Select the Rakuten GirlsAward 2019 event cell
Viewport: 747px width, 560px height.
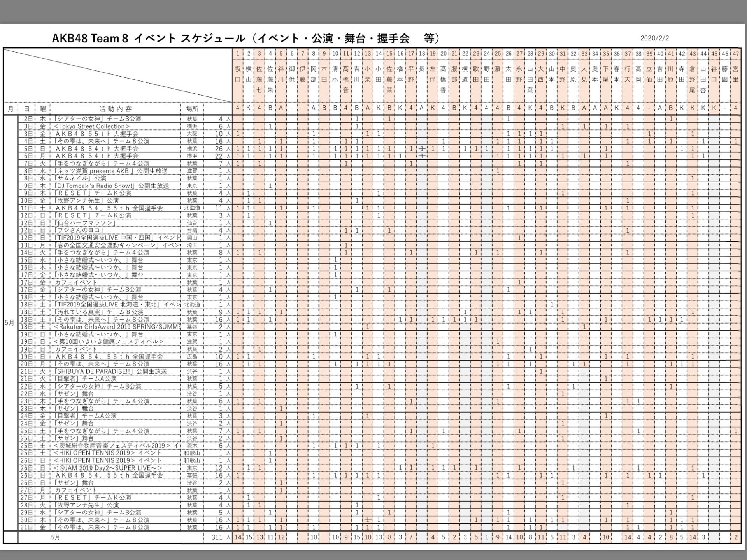117,327
